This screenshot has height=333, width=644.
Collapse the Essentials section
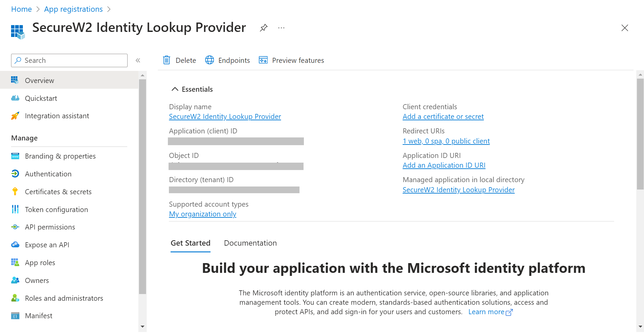click(x=175, y=89)
